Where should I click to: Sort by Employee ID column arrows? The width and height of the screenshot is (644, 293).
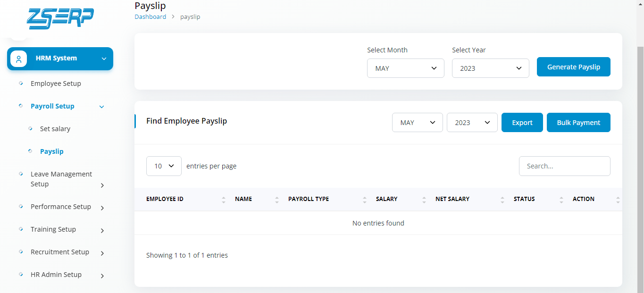224,200
